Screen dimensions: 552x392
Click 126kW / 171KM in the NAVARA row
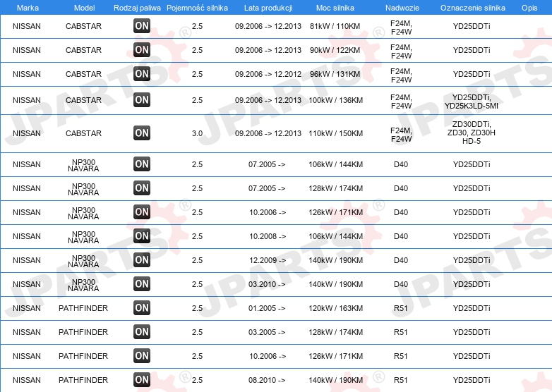335,212
